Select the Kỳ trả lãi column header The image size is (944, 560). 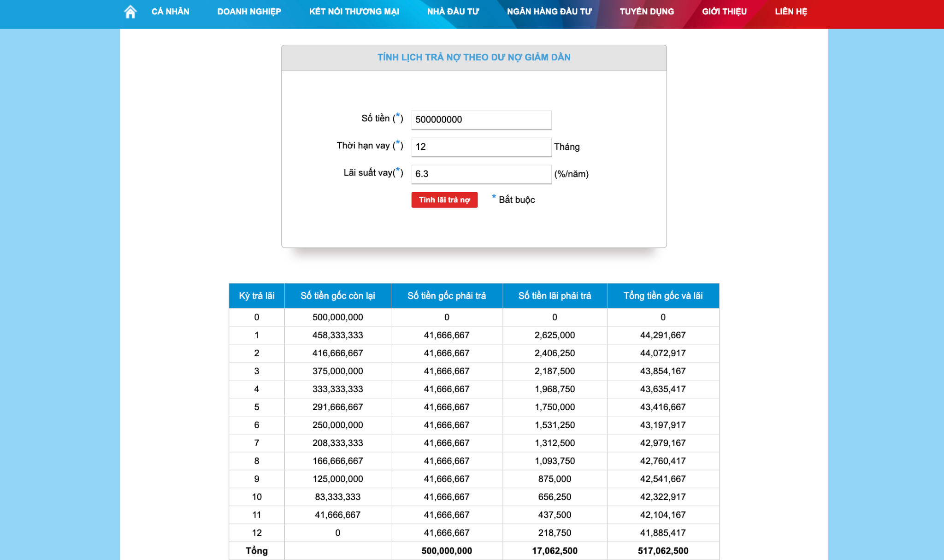click(x=257, y=296)
